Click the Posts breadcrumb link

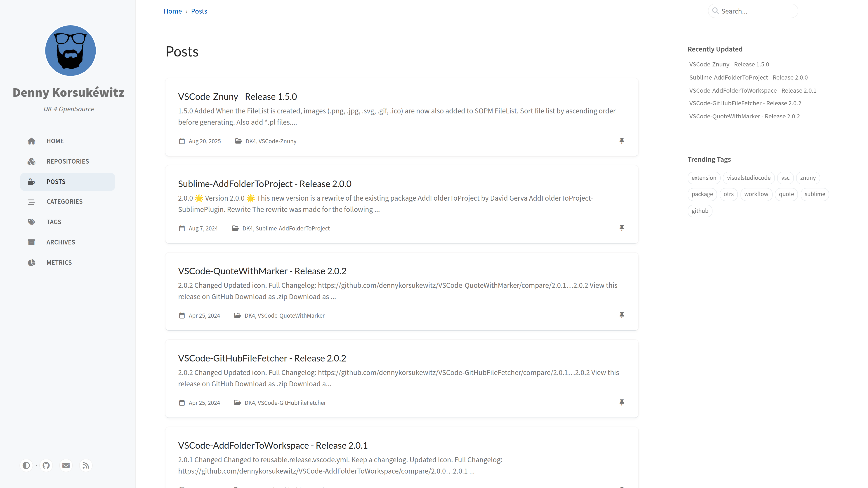199,11
